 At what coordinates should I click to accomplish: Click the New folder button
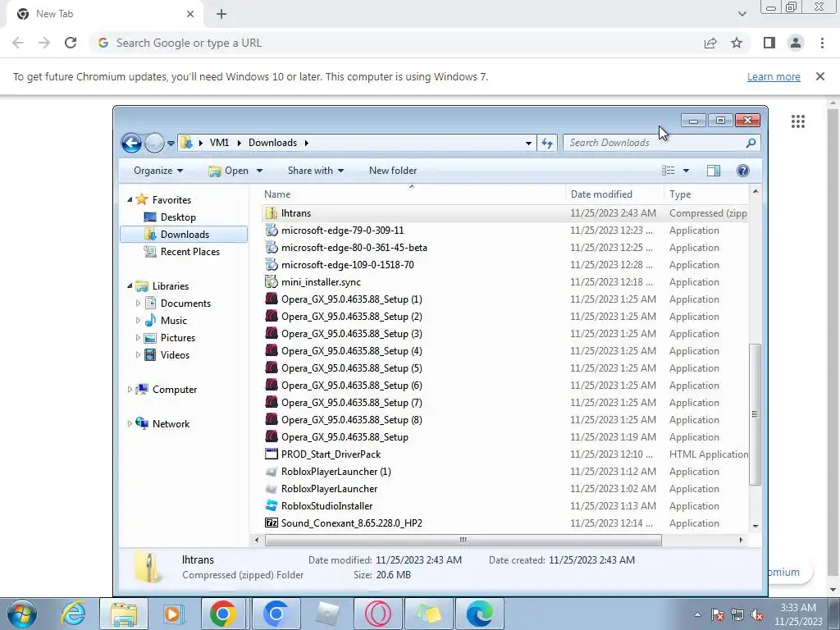click(x=393, y=171)
